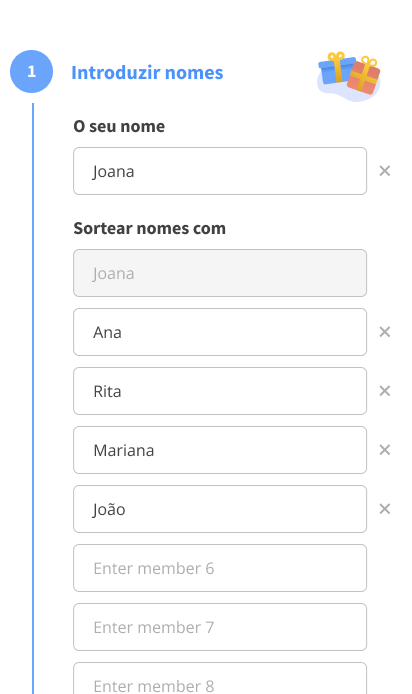Screen dimensions: 412x694
Task: Edit the Ana member field
Action: pyautogui.click(x=220, y=332)
